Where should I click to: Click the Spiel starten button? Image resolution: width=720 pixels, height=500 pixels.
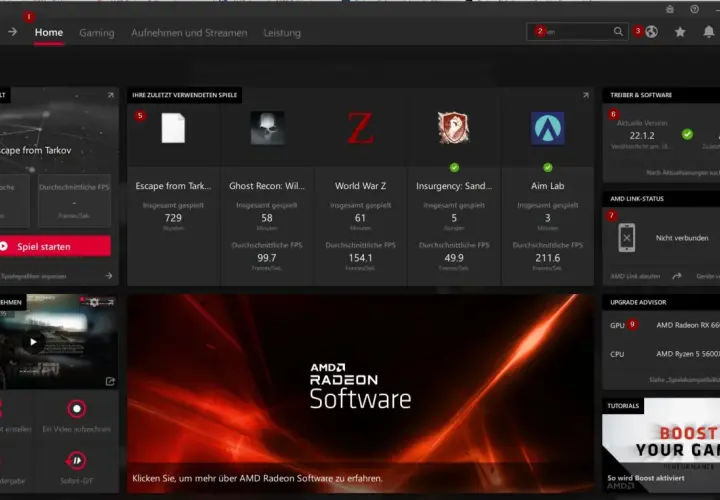(x=55, y=246)
